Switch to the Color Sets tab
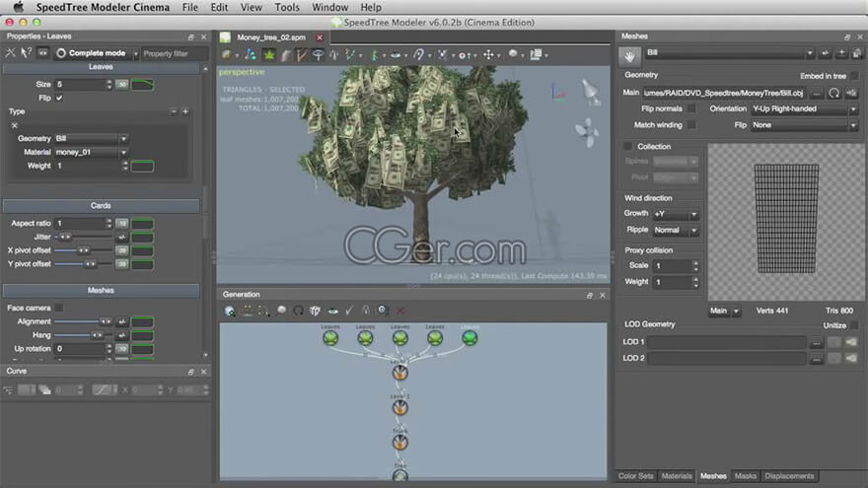Image resolution: width=868 pixels, height=488 pixels. click(635, 476)
